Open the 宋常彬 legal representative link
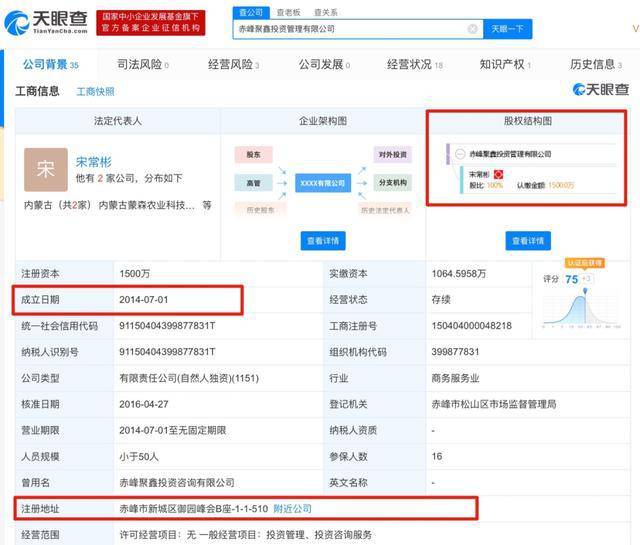Image resolution: width=640 pixels, height=545 pixels. point(93,162)
